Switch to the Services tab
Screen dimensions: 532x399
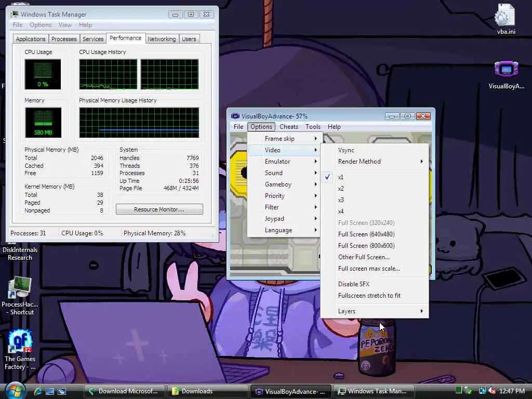click(x=93, y=39)
